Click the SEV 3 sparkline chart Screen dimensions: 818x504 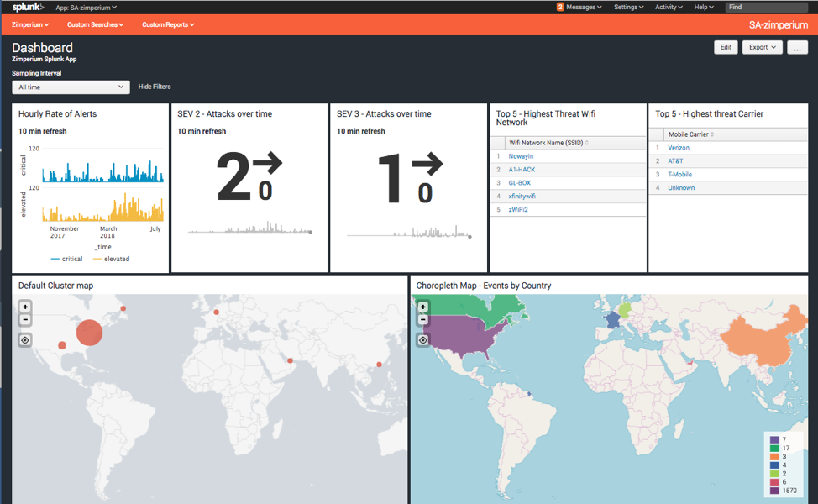(410, 232)
